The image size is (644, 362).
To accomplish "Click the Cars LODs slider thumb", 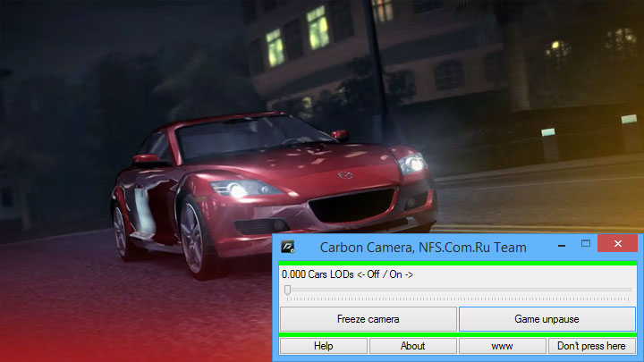I will tap(287, 290).
